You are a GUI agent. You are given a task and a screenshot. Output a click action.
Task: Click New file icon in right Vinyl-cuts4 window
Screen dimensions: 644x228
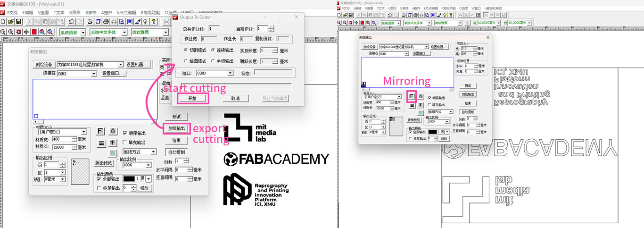(x=340, y=16)
